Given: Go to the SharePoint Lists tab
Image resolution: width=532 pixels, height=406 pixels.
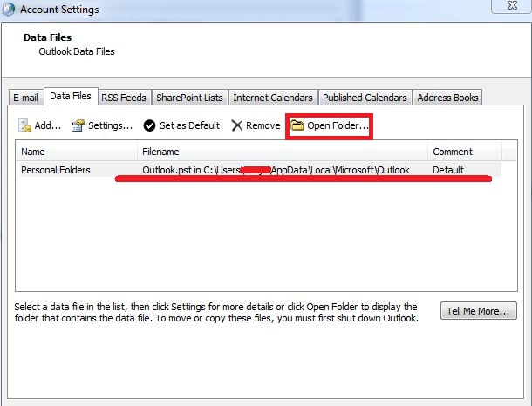Looking at the screenshot, I should click(x=190, y=98).
